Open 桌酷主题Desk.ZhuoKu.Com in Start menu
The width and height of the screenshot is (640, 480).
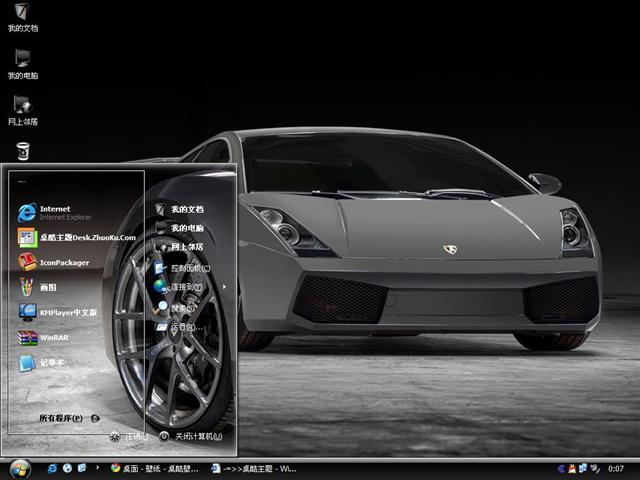tap(76, 238)
